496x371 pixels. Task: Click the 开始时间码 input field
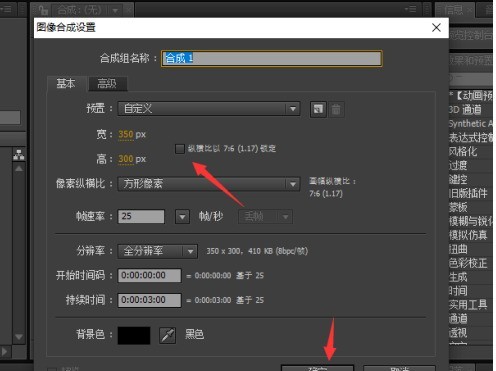pos(150,275)
